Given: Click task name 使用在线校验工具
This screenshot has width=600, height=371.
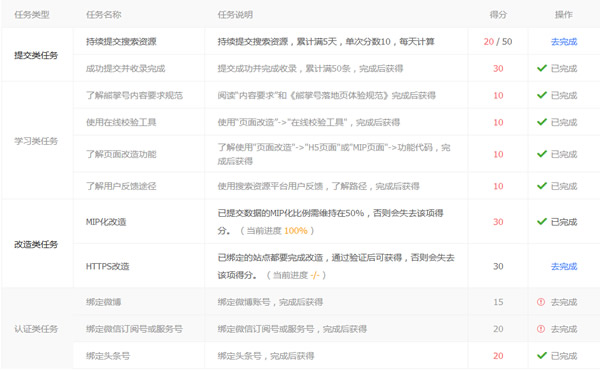Looking at the screenshot, I should coord(121,122).
